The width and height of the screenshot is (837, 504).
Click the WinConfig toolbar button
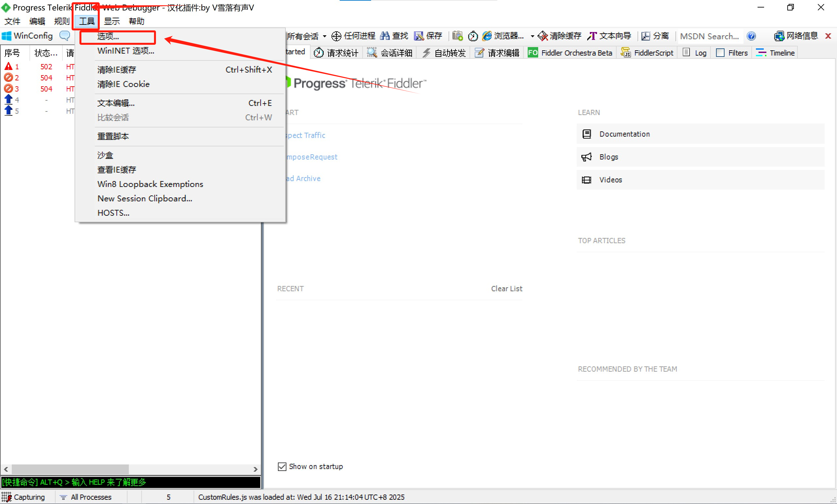point(27,36)
